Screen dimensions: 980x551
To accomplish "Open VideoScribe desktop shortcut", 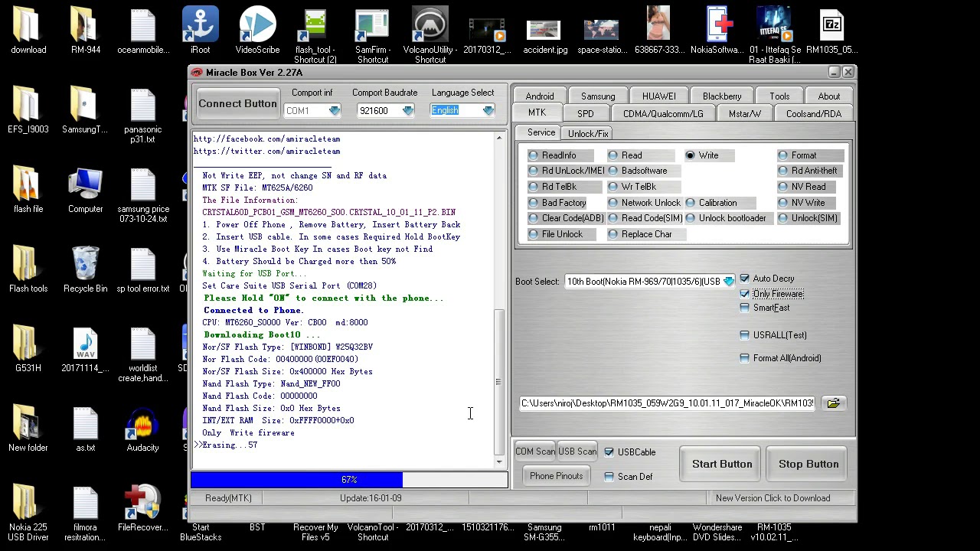I will (x=257, y=31).
